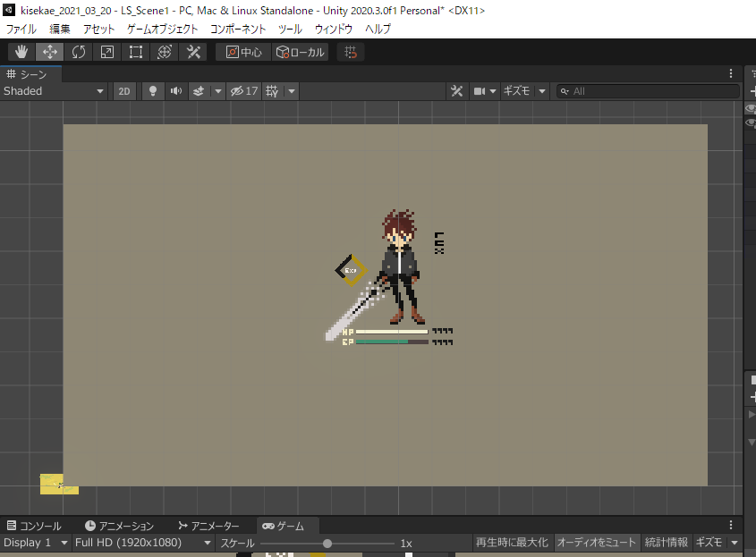Image resolution: width=756 pixels, height=557 pixels.
Task: Expand grid settings dropdown arrow
Action: point(292,91)
